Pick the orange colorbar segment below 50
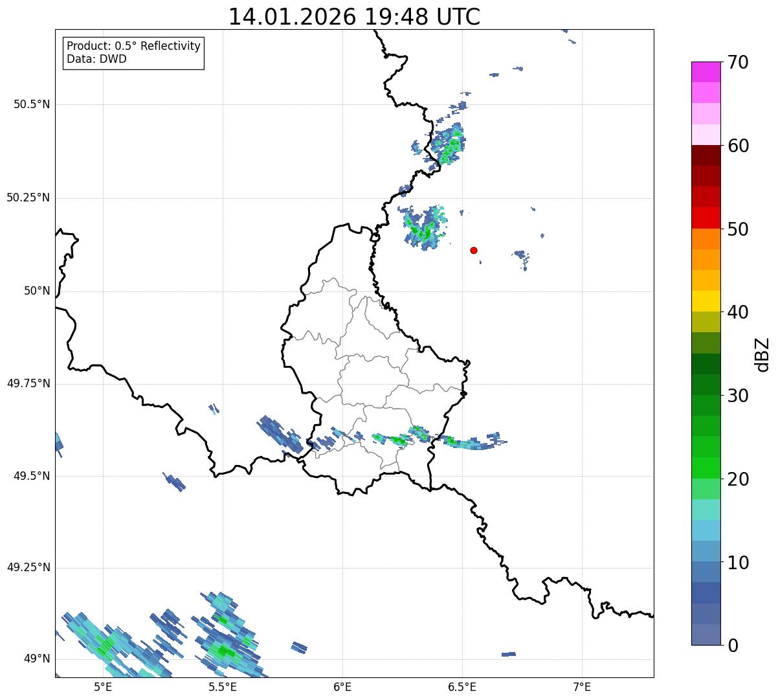The width and height of the screenshot is (778, 700). tap(706, 239)
